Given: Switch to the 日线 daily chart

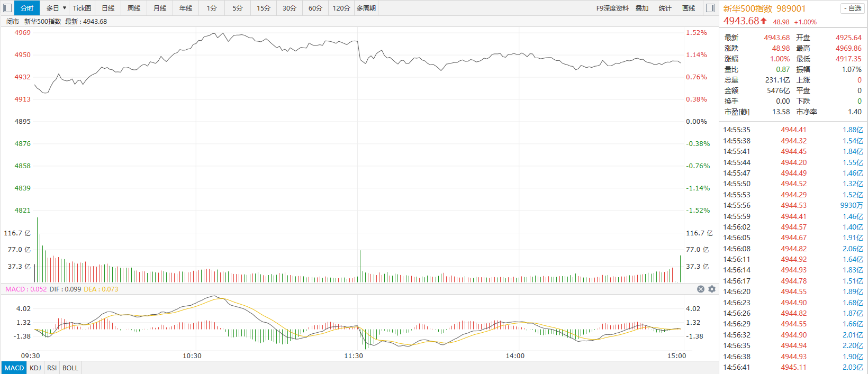Looking at the screenshot, I should (108, 8).
